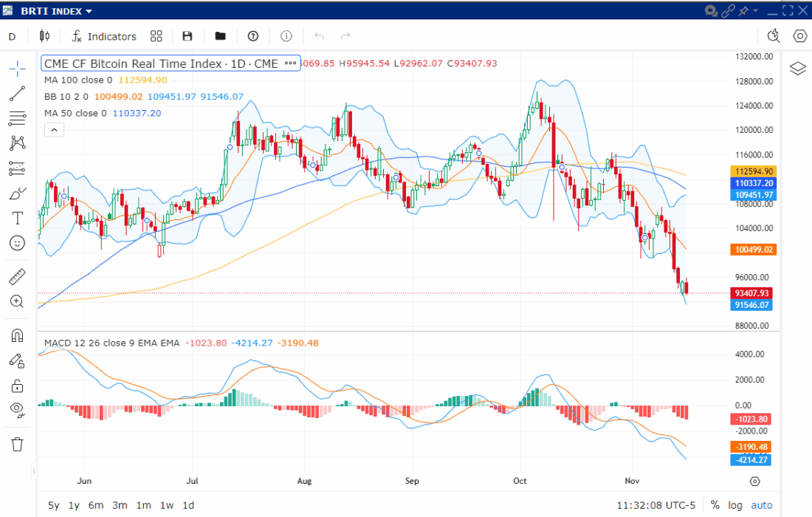
Task: Select the Text annotation tool
Action: (17, 218)
